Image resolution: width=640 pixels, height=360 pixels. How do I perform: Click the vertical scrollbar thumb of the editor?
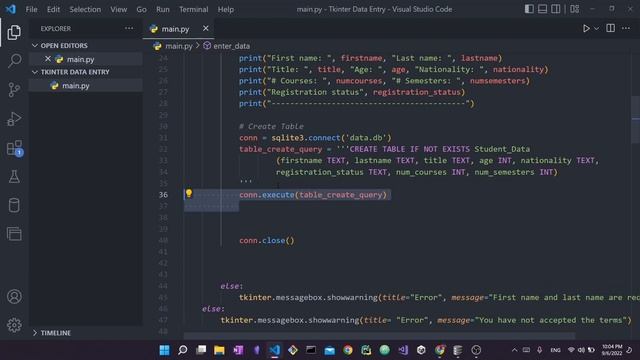point(635,120)
